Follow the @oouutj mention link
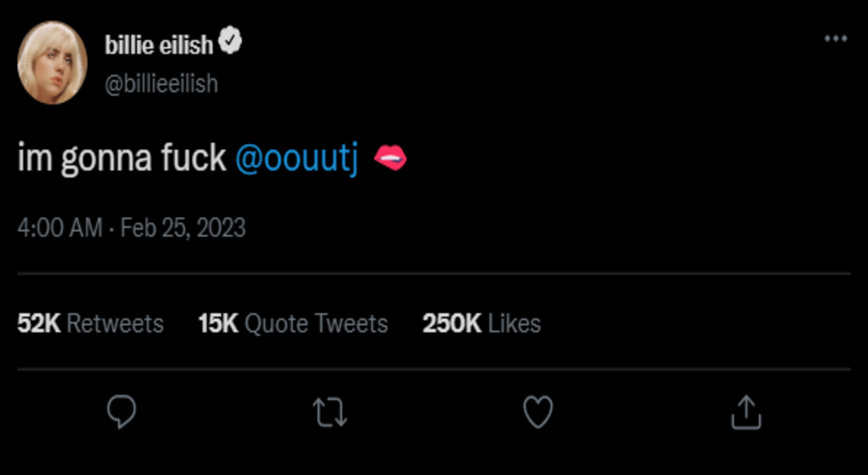 296,158
